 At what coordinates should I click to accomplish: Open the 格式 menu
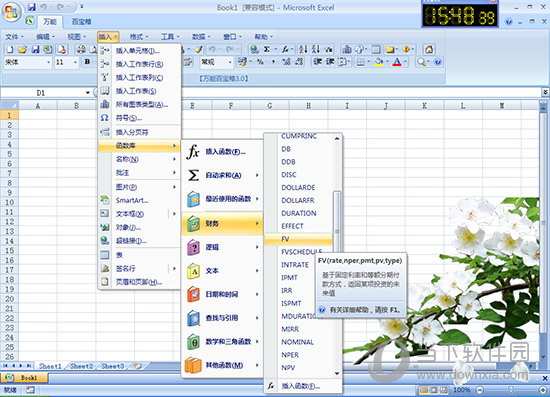(139, 36)
